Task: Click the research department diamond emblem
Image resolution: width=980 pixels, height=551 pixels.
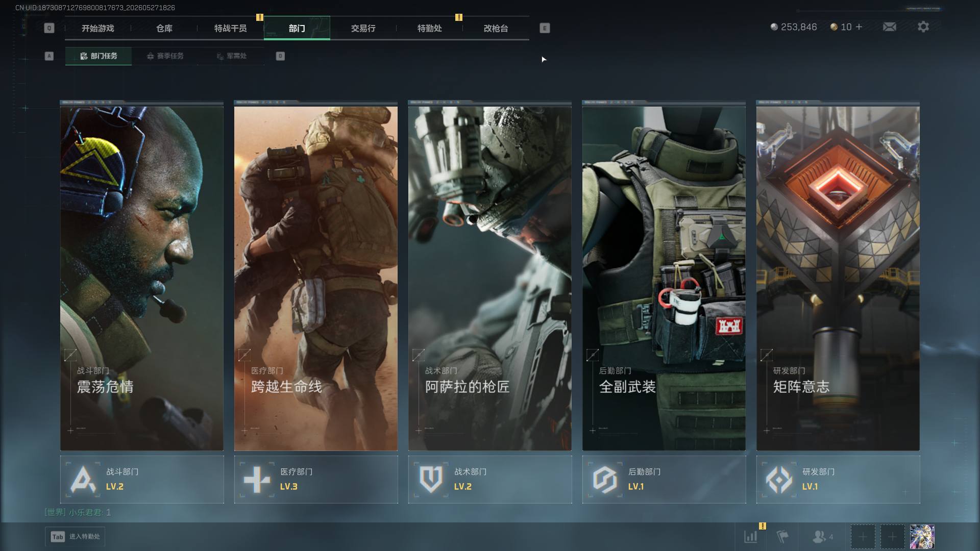Action: click(779, 480)
